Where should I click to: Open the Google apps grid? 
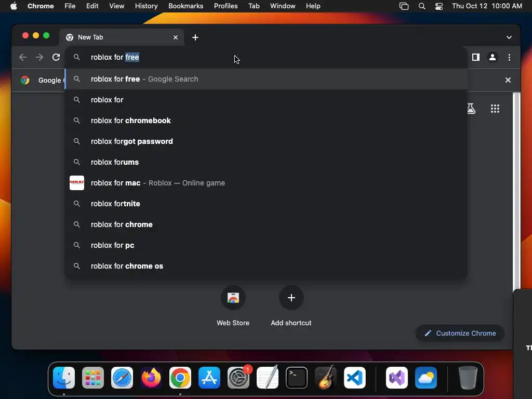(x=495, y=109)
